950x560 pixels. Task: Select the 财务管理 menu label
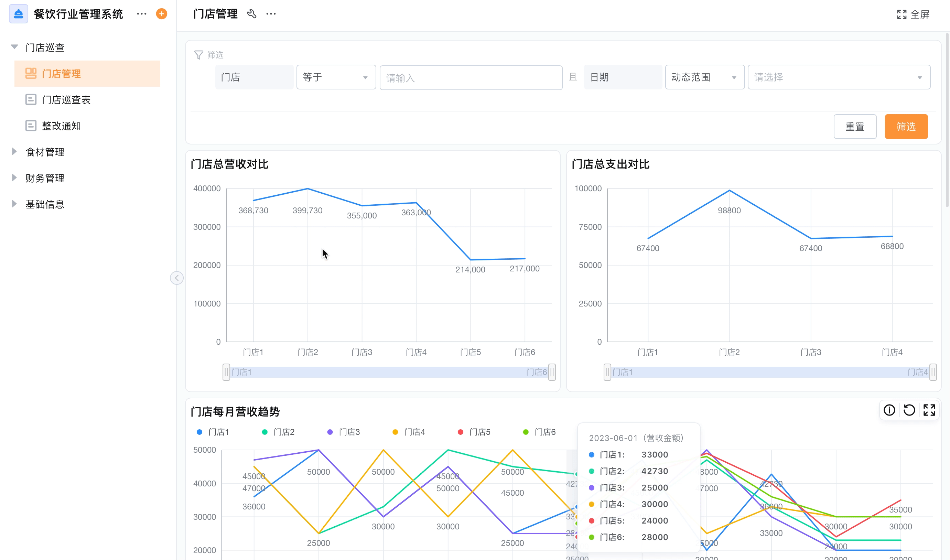point(45,178)
